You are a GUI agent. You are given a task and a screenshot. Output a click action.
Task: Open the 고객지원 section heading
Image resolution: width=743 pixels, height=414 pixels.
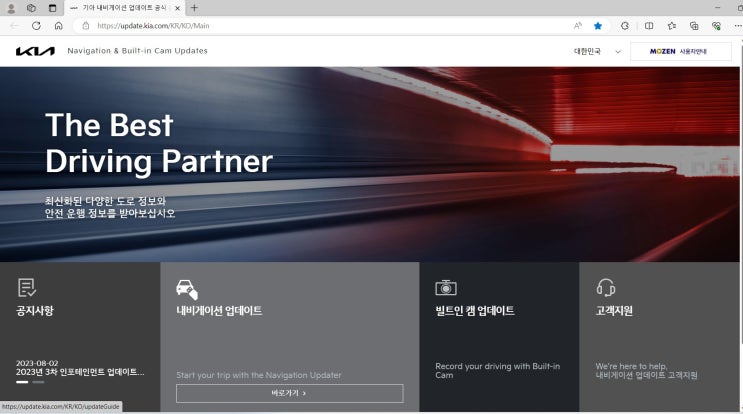pyautogui.click(x=614, y=311)
